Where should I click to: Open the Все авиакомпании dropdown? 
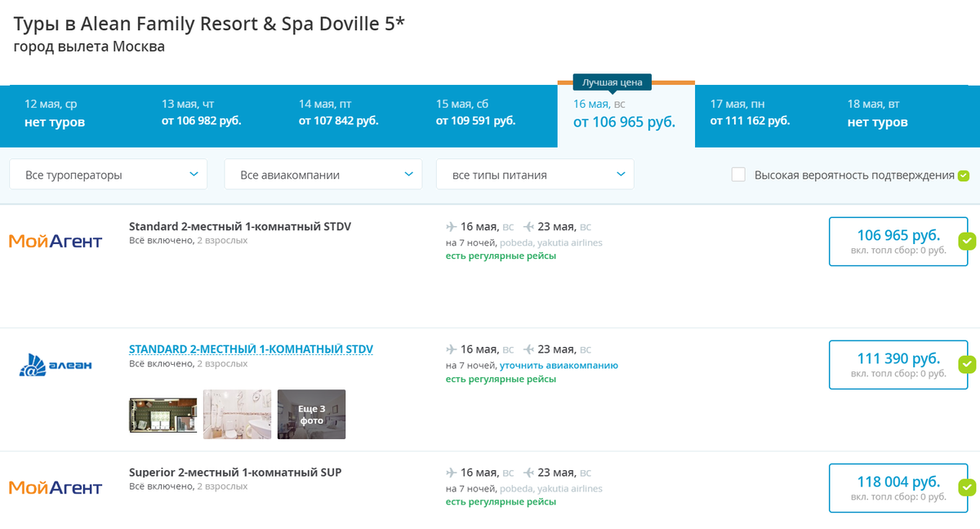click(x=323, y=175)
